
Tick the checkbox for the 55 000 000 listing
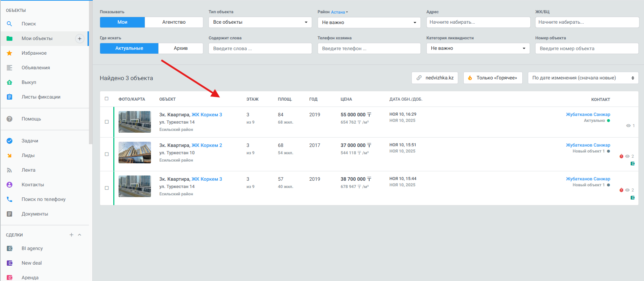pyautogui.click(x=107, y=122)
